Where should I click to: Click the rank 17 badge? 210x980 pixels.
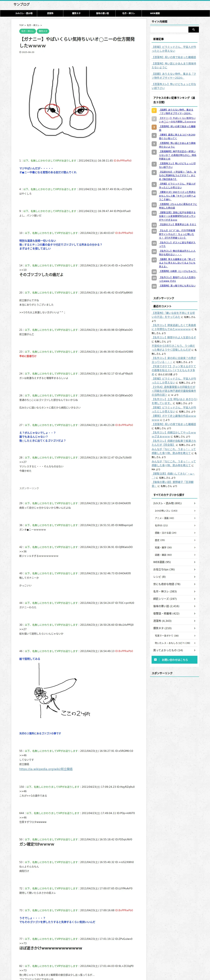154,260
